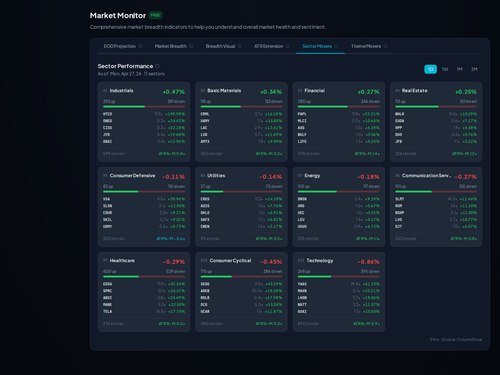The width and height of the screenshot is (500, 375).
Task: Select the MAXN row in Technology
Action: 339,291
